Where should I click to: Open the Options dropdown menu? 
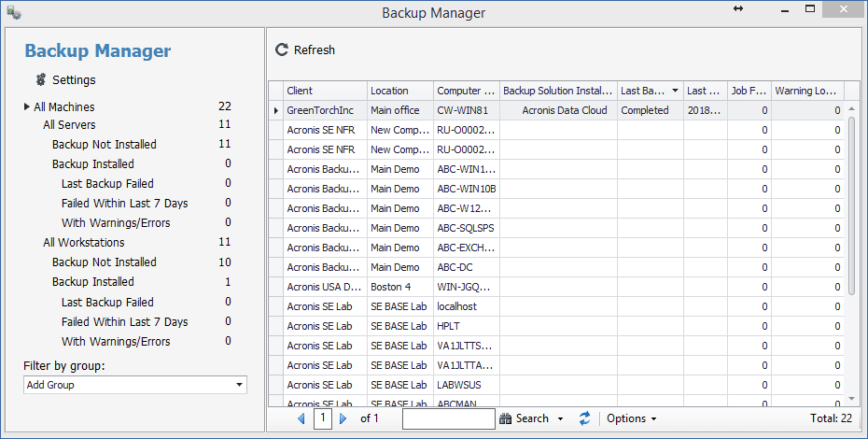tap(632, 419)
